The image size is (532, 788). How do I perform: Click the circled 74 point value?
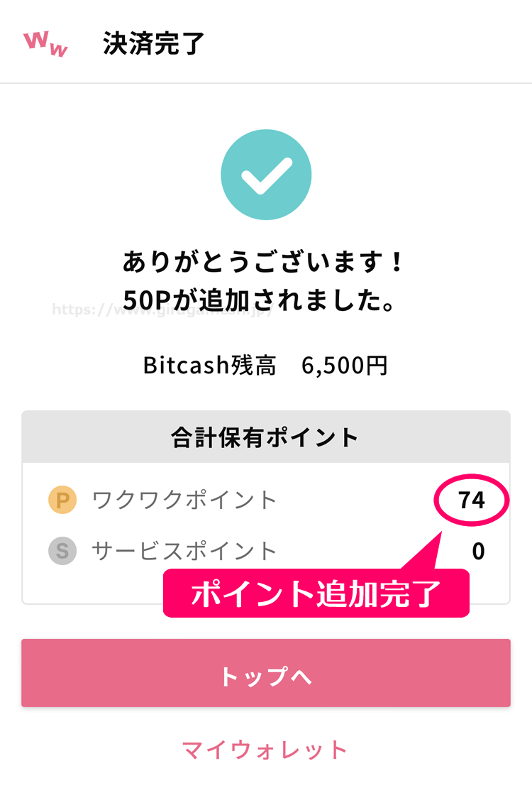click(x=471, y=500)
